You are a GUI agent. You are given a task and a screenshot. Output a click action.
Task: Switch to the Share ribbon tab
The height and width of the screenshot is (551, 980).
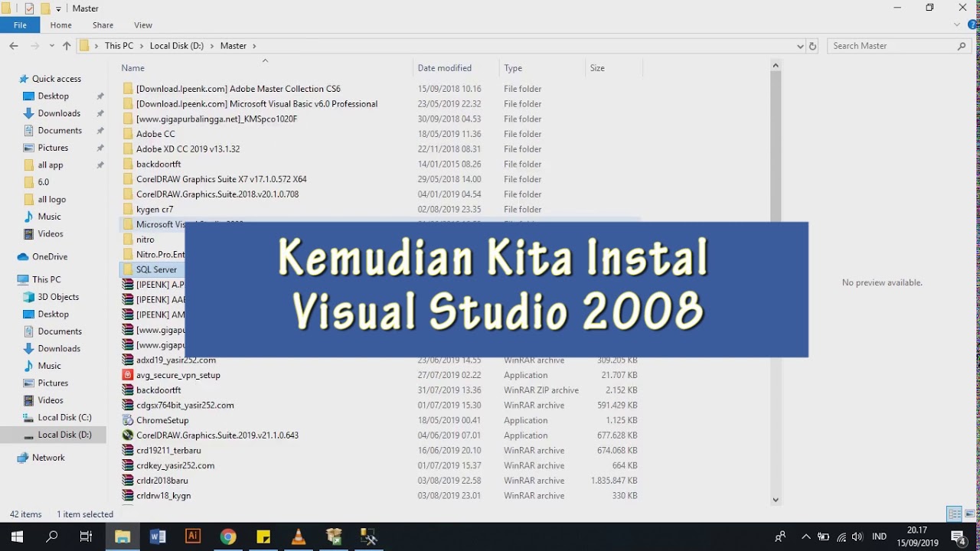103,24
